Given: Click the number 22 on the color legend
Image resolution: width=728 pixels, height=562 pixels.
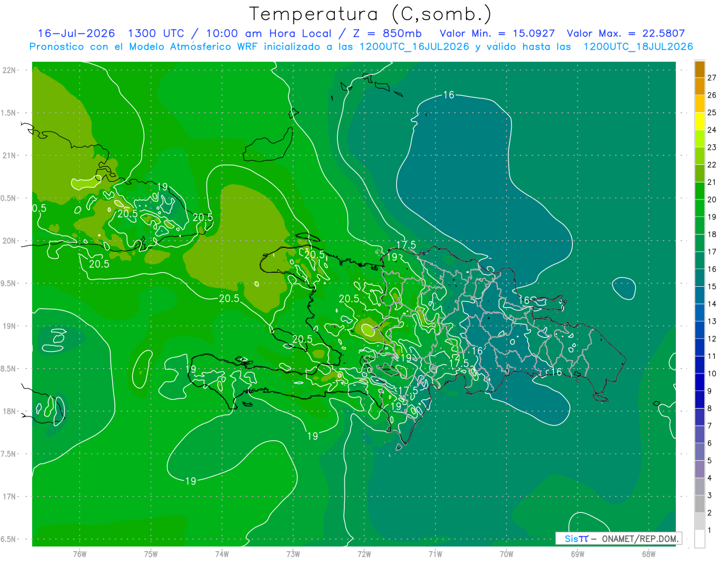Looking at the screenshot, I should pos(712,165).
